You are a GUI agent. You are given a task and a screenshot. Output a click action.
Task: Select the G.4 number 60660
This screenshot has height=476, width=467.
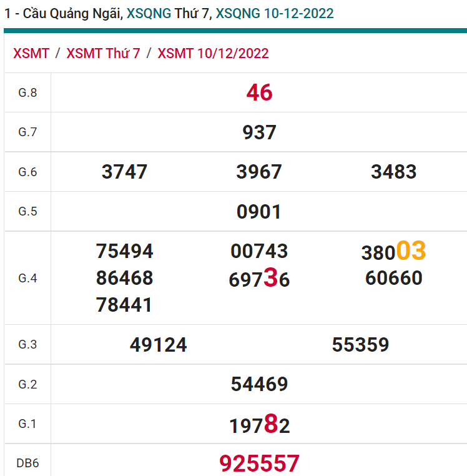point(393,278)
